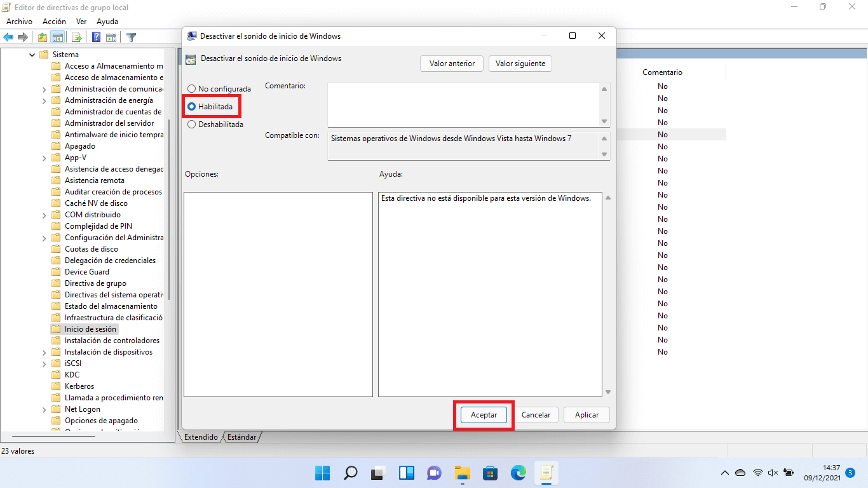Click the Cancelar button
Viewport: 868px width, 488px height.
[x=536, y=415]
